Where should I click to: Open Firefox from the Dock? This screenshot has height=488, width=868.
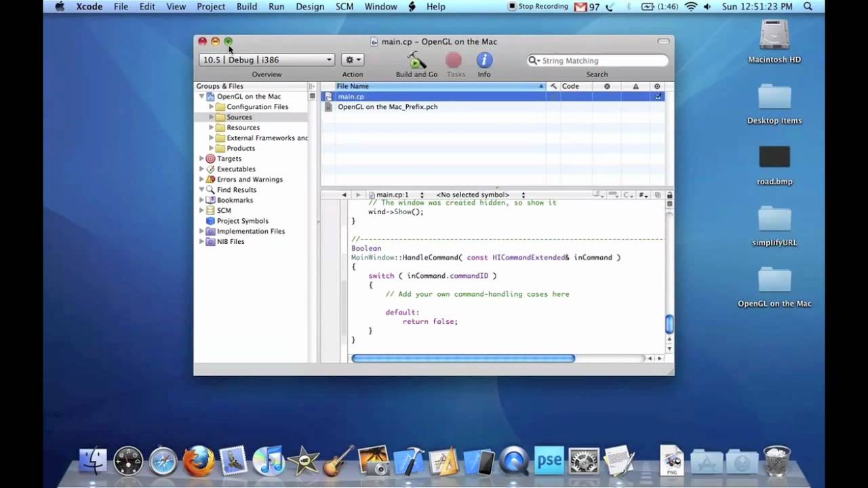point(199,461)
